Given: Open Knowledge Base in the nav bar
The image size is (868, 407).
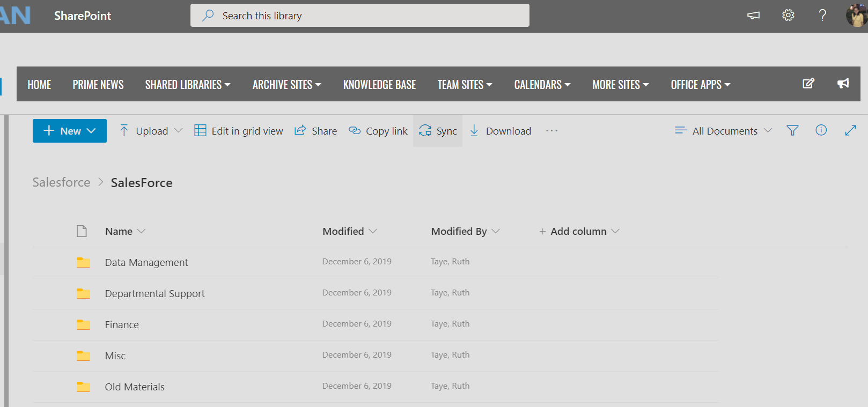Looking at the screenshot, I should 380,84.
